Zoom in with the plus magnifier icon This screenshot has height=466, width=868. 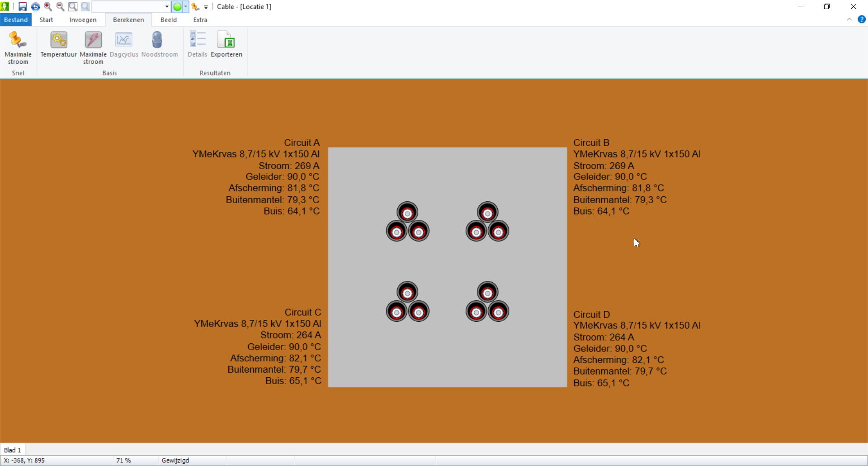pos(48,7)
